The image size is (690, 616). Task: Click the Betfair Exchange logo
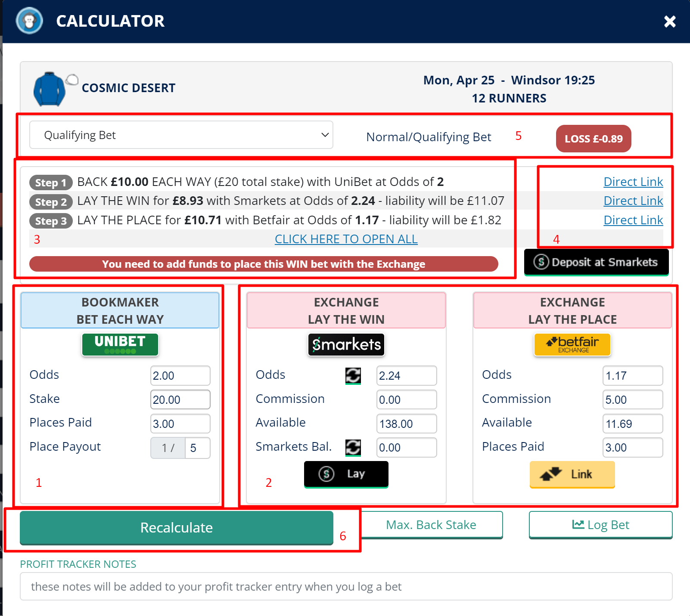tap(572, 344)
